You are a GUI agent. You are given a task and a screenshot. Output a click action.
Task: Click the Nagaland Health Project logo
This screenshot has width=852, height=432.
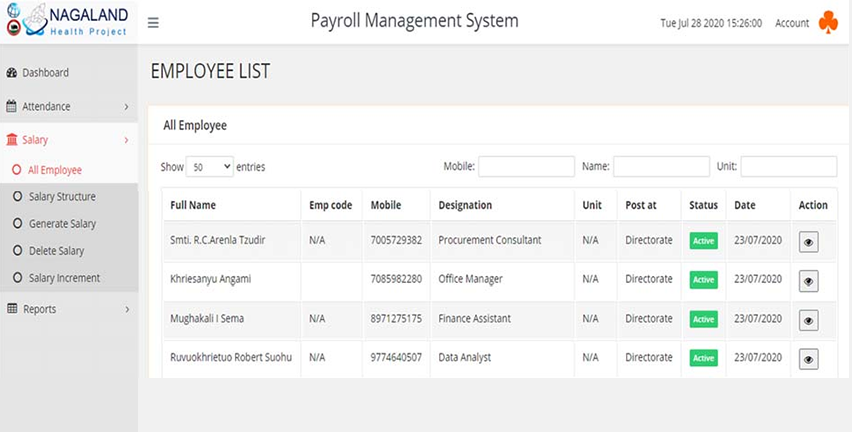coord(67,20)
